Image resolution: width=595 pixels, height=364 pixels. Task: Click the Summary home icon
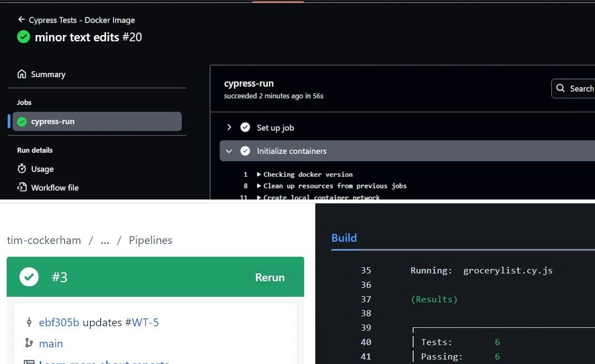point(22,74)
